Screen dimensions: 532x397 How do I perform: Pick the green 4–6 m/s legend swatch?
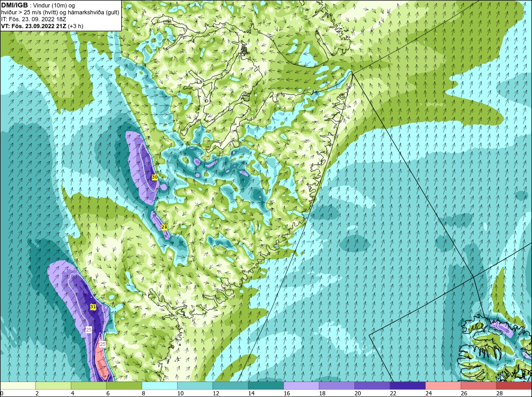point(88,386)
